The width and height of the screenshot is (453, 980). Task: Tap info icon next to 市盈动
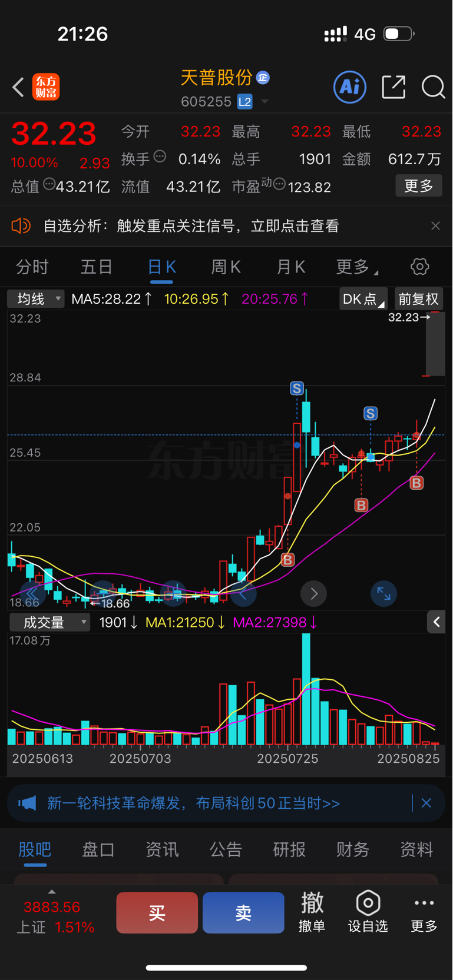click(279, 184)
